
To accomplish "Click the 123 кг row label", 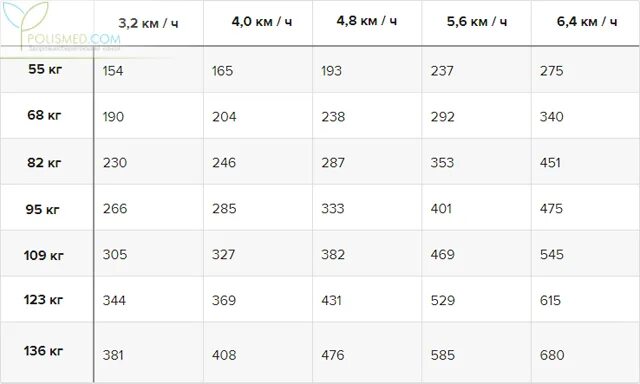I will (x=43, y=300).
